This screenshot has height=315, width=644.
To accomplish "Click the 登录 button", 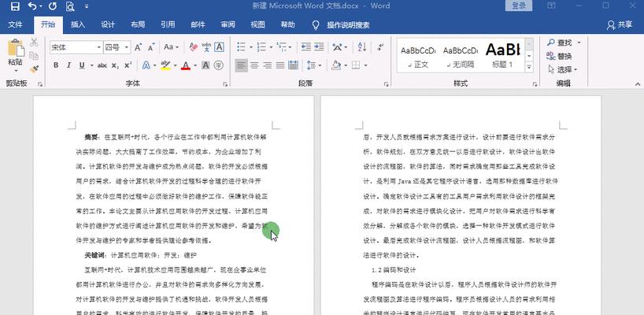I will pyautogui.click(x=519, y=6).
